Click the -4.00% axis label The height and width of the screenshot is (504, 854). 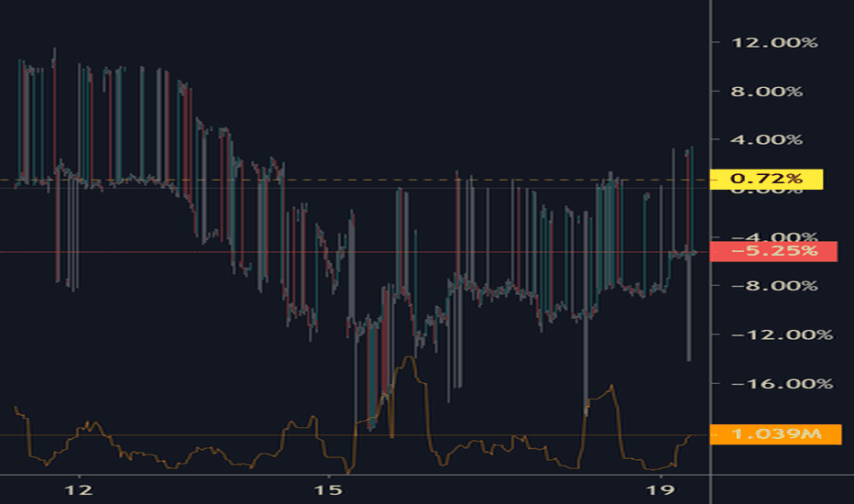[x=774, y=237]
